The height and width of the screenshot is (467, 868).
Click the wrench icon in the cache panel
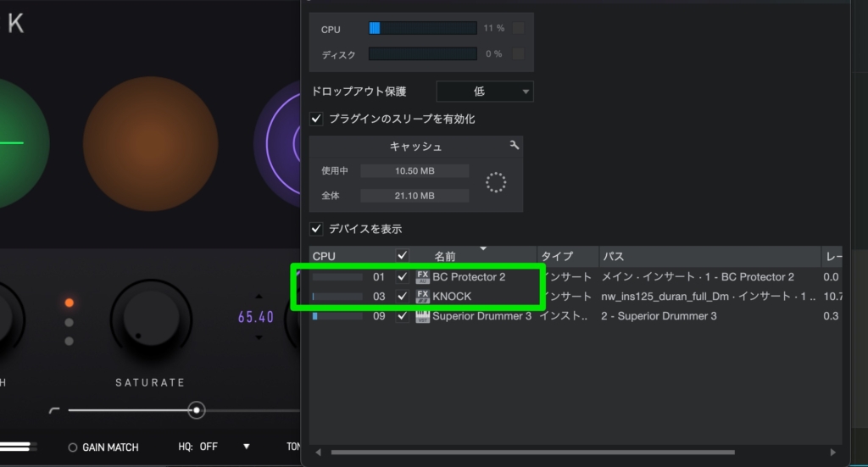pos(514,146)
